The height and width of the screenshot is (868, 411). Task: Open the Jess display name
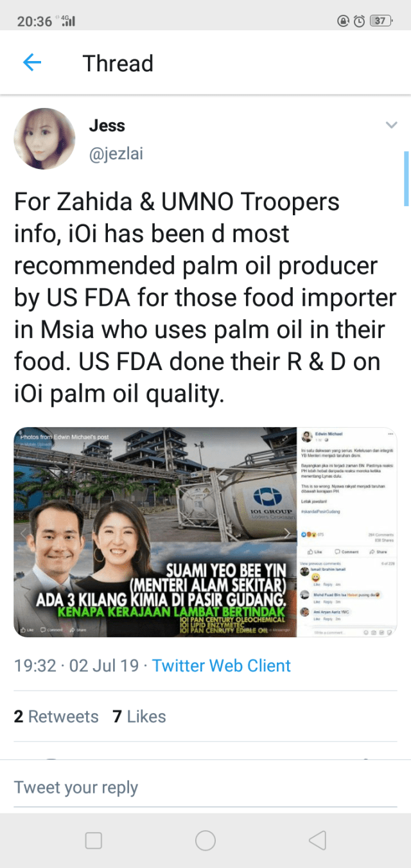pyautogui.click(x=107, y=125)
